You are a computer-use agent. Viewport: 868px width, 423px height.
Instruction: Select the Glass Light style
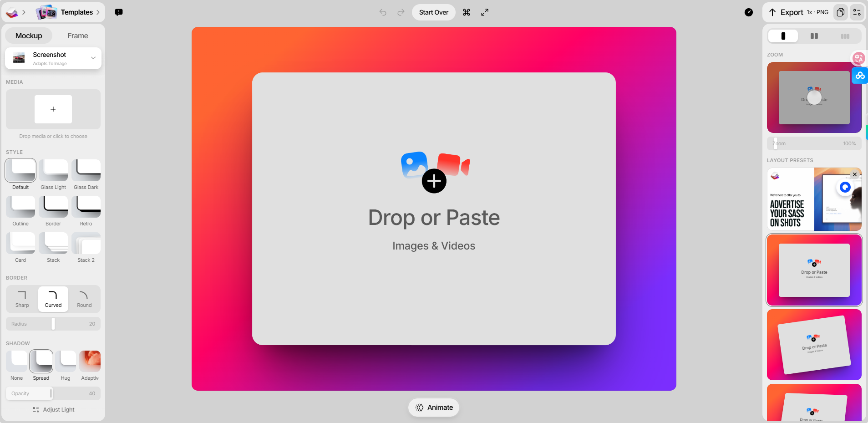pyautogui.click(x=53, y=175)
